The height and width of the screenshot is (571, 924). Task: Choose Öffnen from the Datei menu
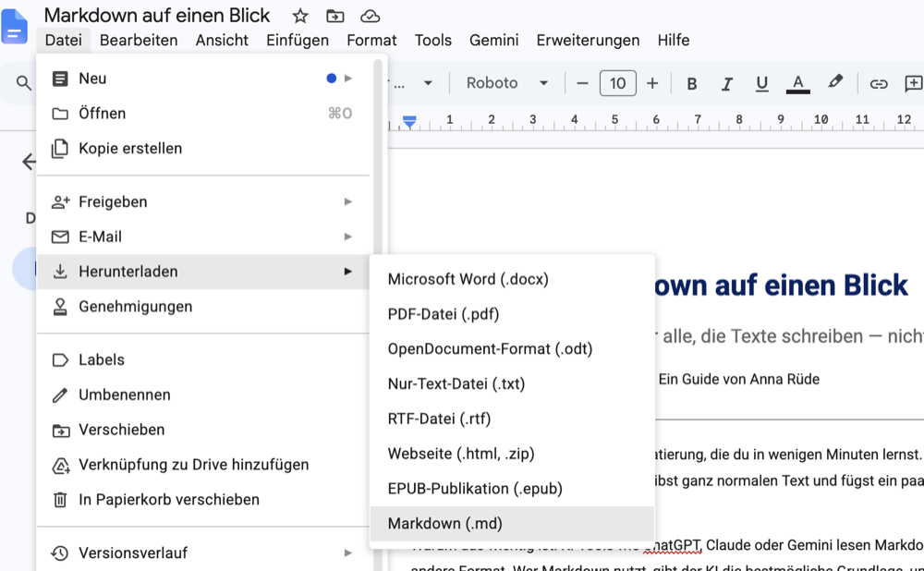click(x=203, y=113)
